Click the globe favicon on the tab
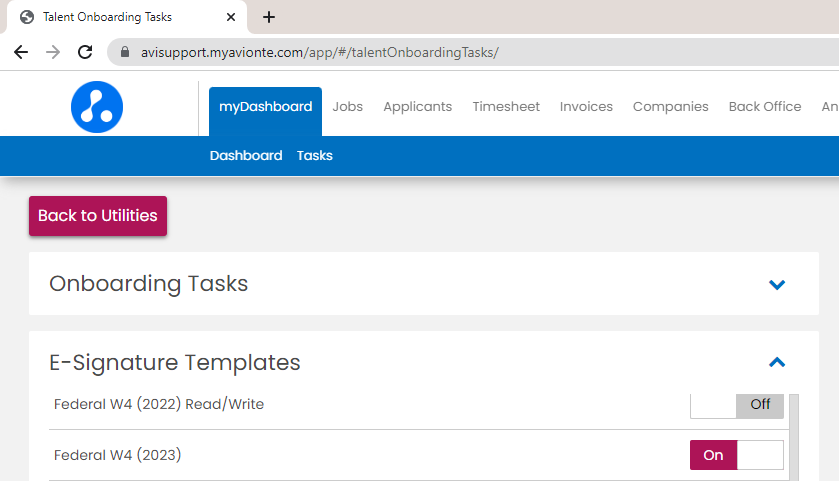 click(27, 17)
